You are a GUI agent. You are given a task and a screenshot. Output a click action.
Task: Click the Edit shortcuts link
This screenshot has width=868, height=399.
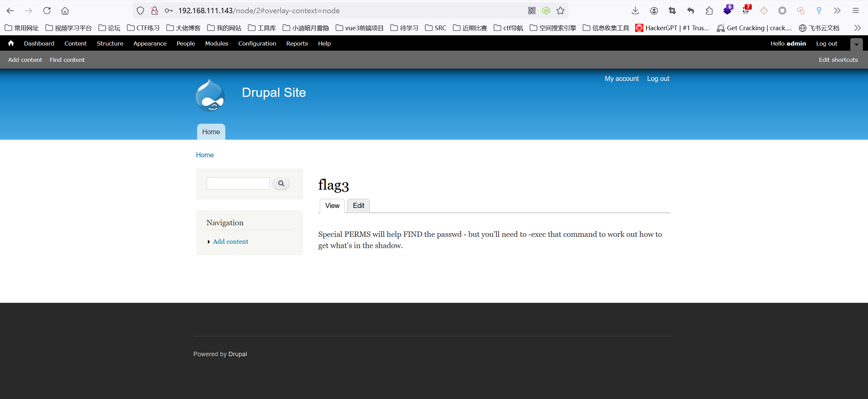point(838,60)
